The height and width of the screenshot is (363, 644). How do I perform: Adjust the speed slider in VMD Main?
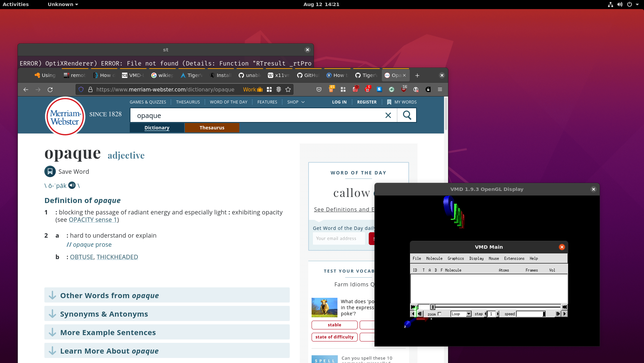point(531,314)
